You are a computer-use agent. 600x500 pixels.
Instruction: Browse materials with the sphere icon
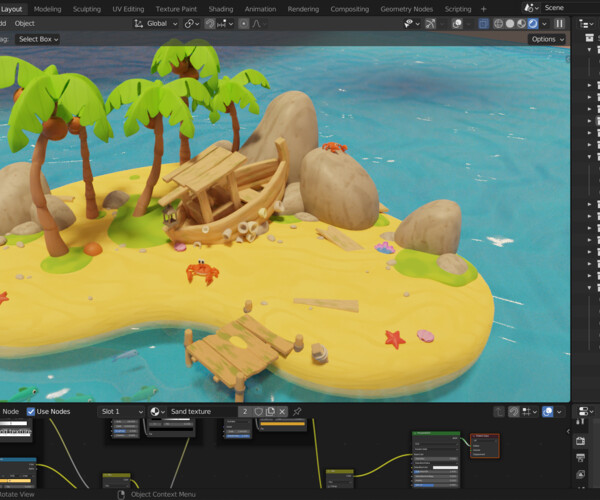[157, 412]
